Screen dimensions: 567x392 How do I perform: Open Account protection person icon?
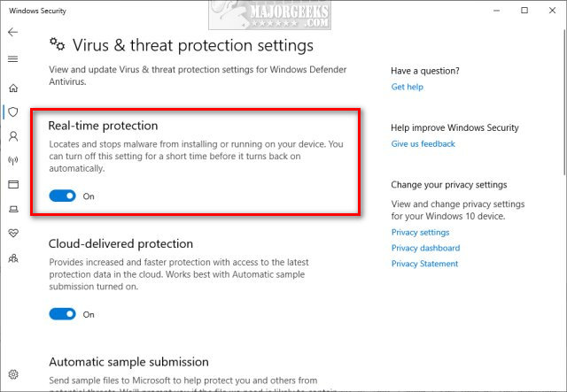click(12, 136)
